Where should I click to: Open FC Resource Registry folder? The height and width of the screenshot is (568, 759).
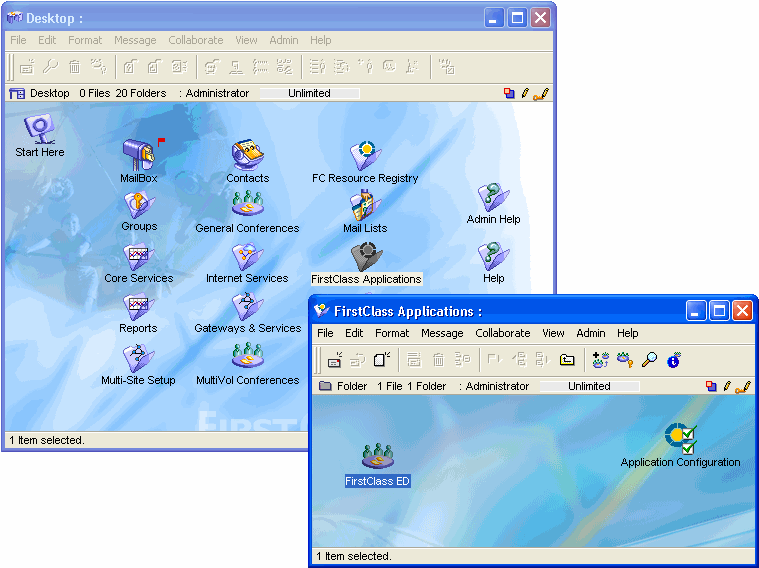click(x=365, y=155)
